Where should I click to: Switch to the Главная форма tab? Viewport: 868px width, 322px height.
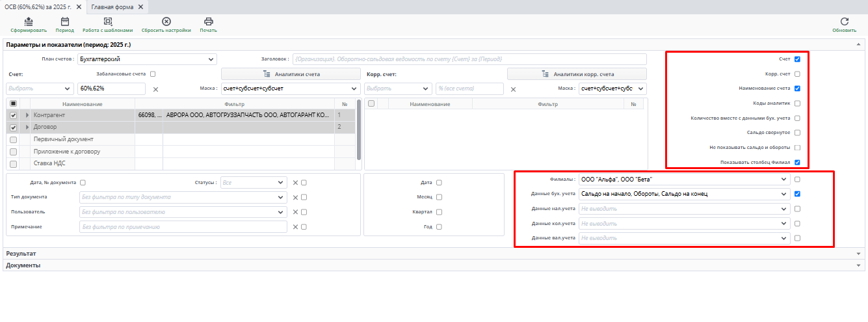pyautogui.click(x=112, y=7)
